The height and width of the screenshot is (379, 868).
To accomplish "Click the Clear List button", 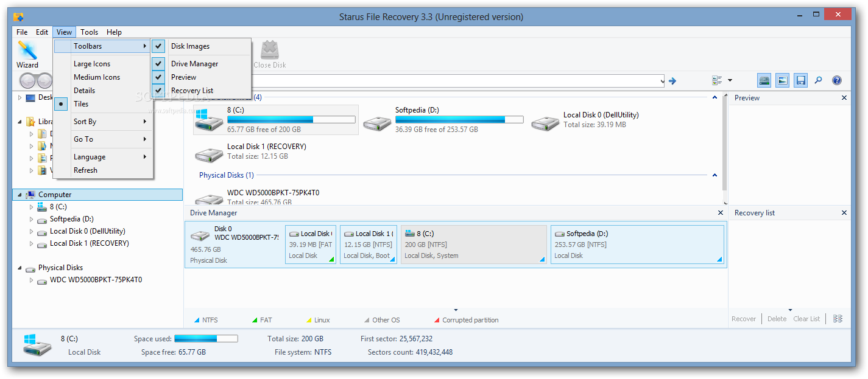I will [x=806, y=319].
